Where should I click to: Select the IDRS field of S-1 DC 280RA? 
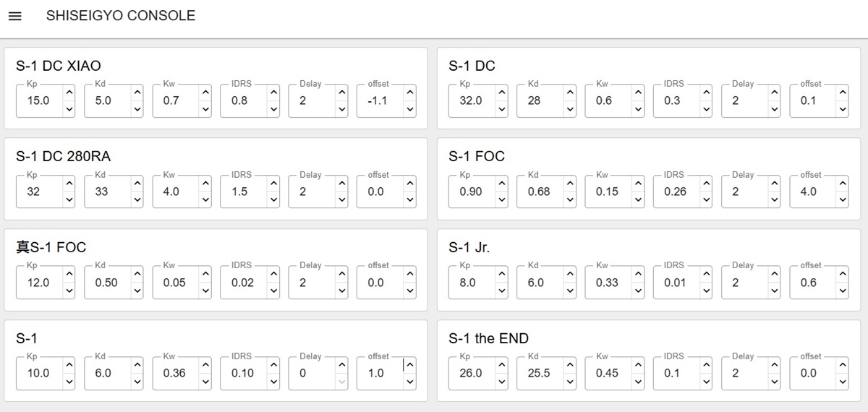[x=241, y=192]
